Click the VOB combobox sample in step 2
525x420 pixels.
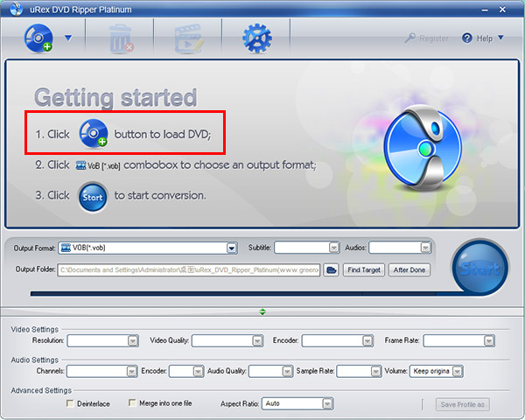98,165
